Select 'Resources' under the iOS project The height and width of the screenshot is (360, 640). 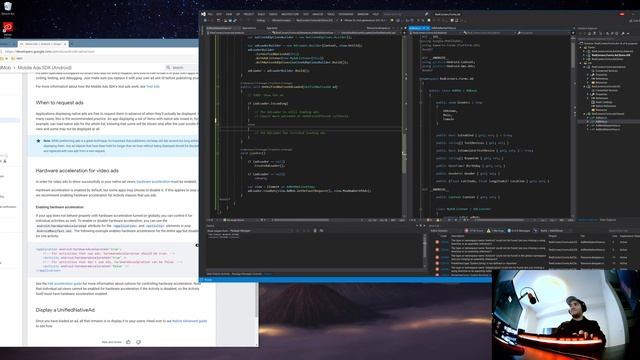(x=602, y=110)
